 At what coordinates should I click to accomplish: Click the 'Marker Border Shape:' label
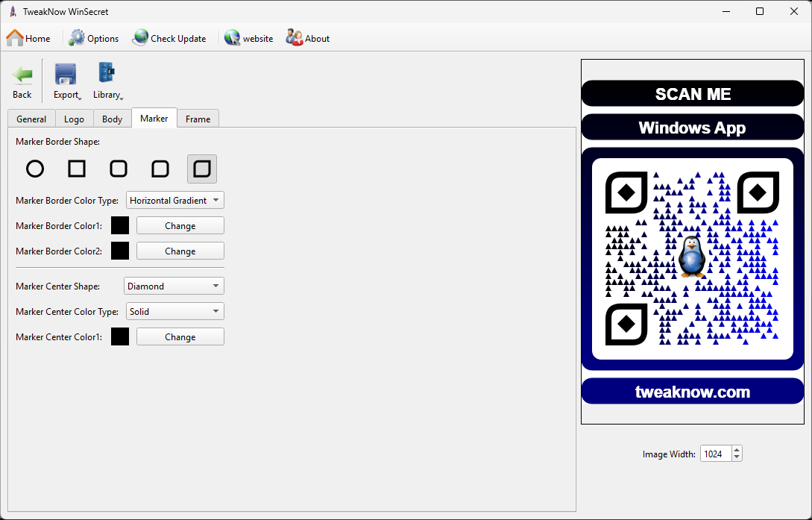click(58, 142)
